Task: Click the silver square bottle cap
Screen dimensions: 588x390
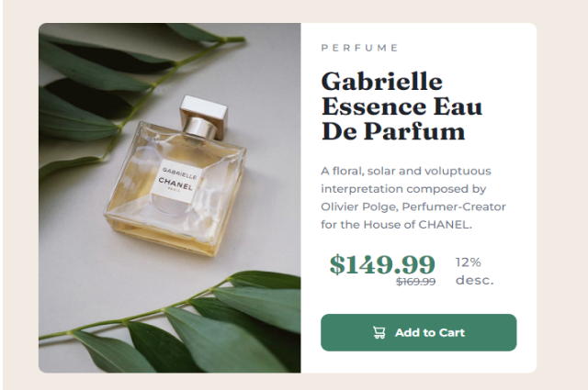Action: pos(204,117)
